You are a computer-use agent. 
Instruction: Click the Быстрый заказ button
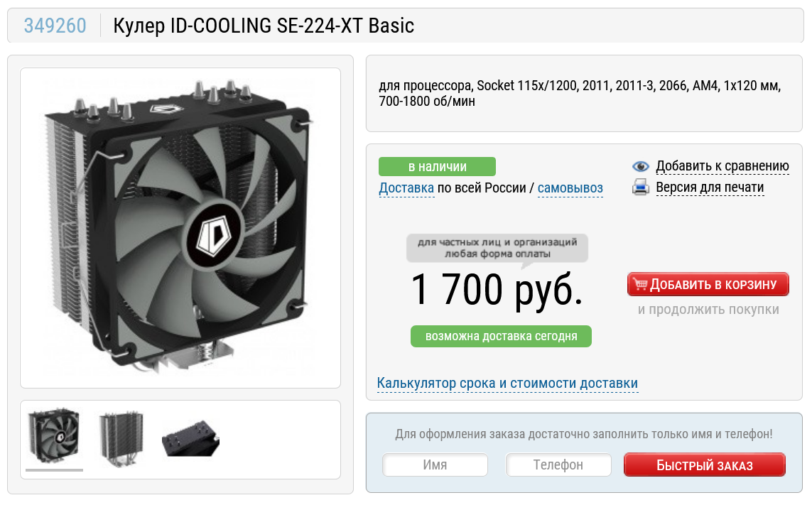pos(704,465)
